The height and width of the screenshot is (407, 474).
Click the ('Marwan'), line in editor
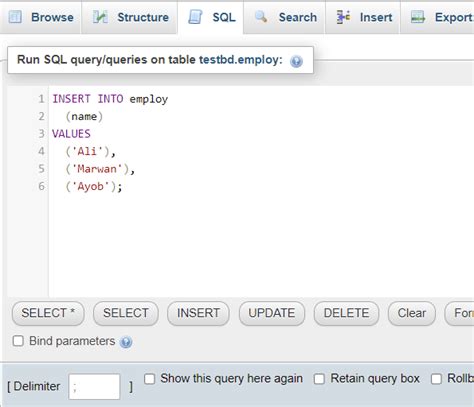100,169
